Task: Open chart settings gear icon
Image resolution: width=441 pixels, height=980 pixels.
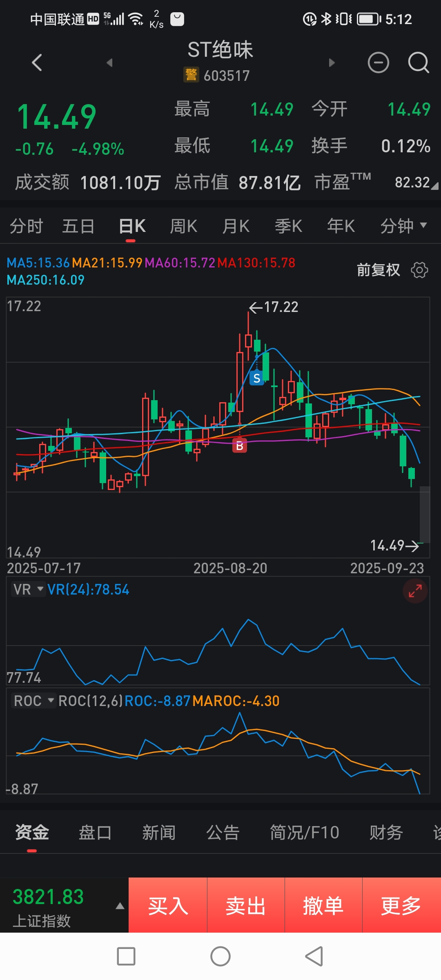Action: 419,270
